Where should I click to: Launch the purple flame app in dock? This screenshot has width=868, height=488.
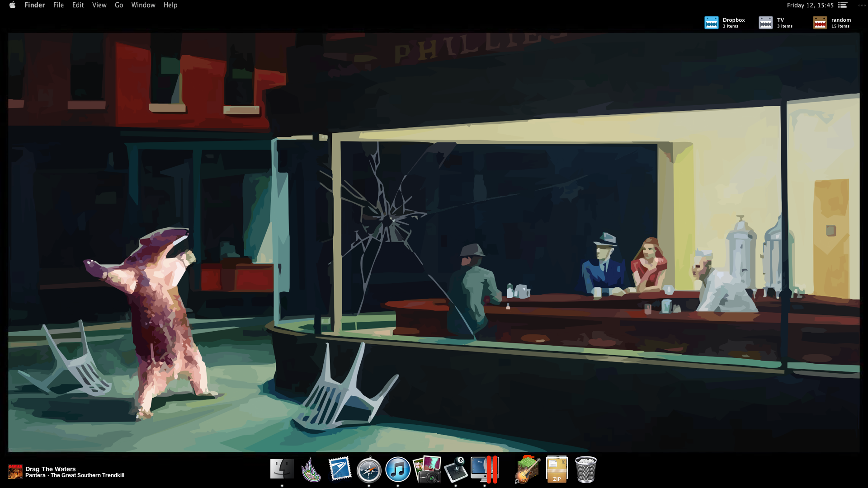(311, 470)
